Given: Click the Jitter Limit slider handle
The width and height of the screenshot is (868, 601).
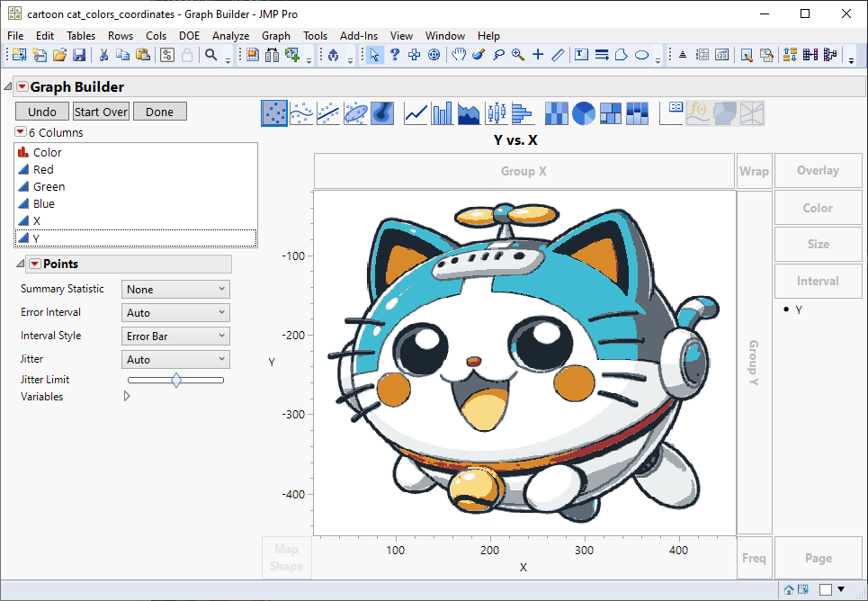Looking at the screenshot, I should click(x=176, y=381).
